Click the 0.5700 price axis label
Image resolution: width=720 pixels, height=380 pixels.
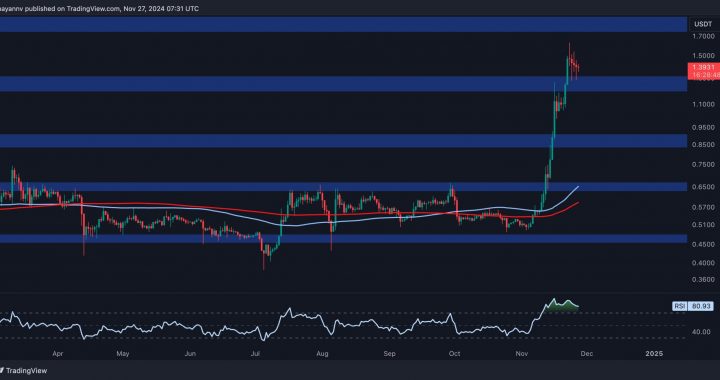(704, 207)
